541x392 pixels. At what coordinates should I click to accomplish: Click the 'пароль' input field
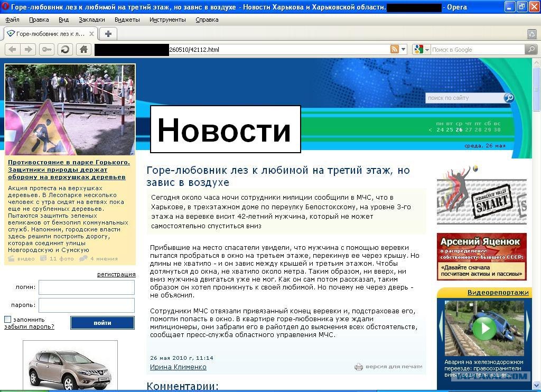click(x=87, y=305)
